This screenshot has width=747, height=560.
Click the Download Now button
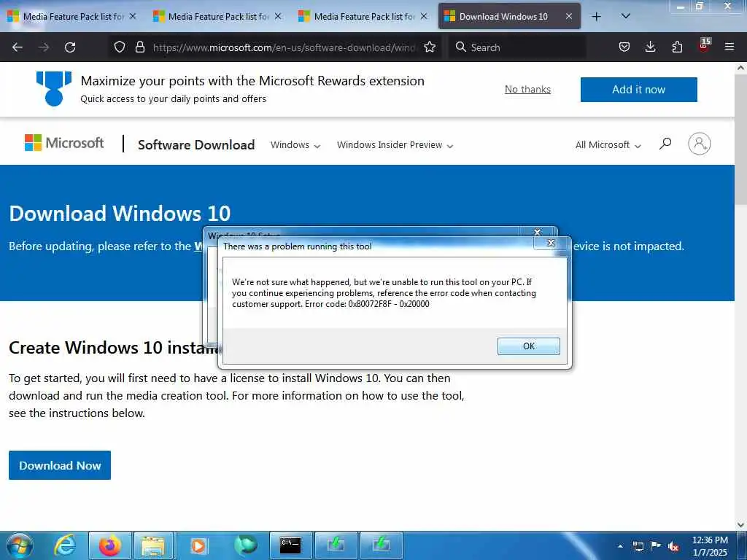60,465
